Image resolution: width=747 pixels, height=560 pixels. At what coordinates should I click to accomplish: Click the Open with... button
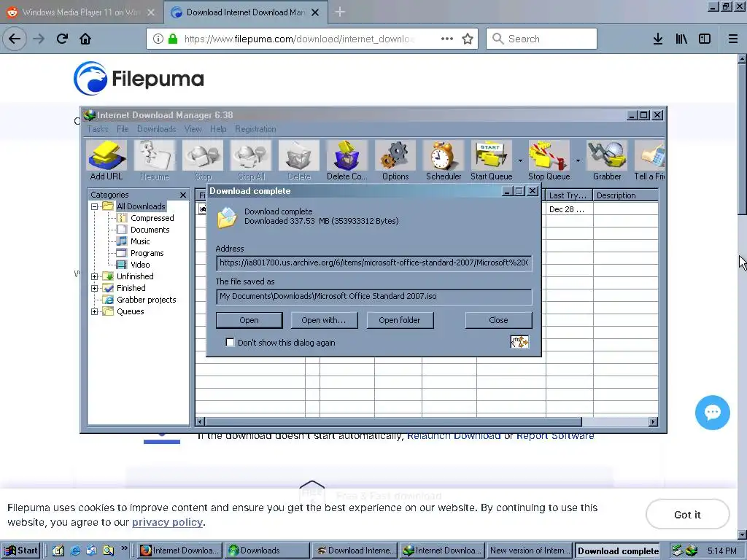(x=323, y=320)
